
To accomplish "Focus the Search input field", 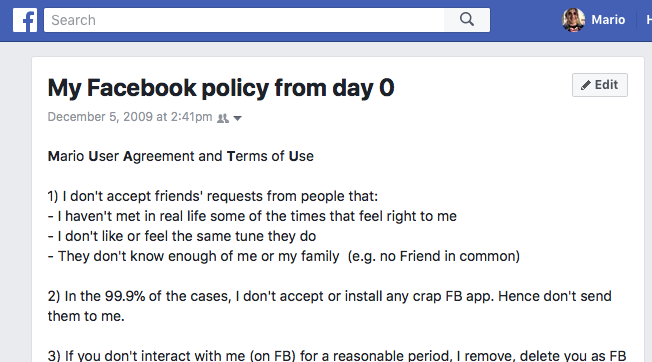I will [244, 20].
